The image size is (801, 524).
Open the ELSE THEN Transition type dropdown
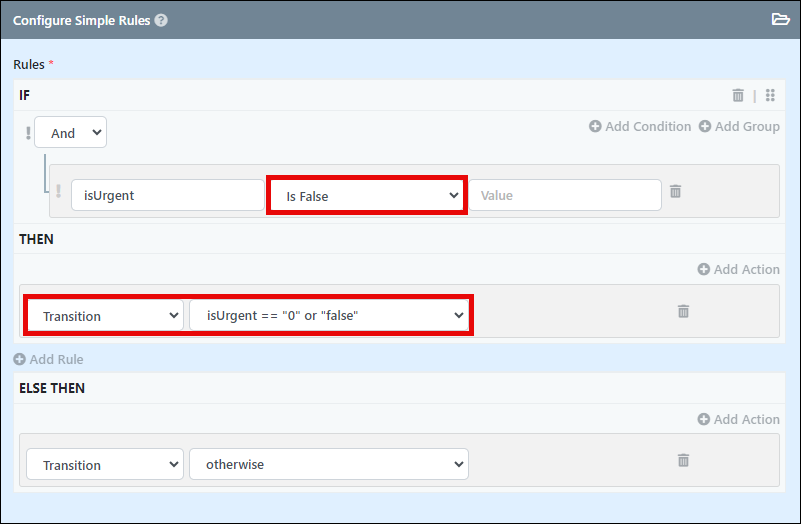click(x=105, y=464)
